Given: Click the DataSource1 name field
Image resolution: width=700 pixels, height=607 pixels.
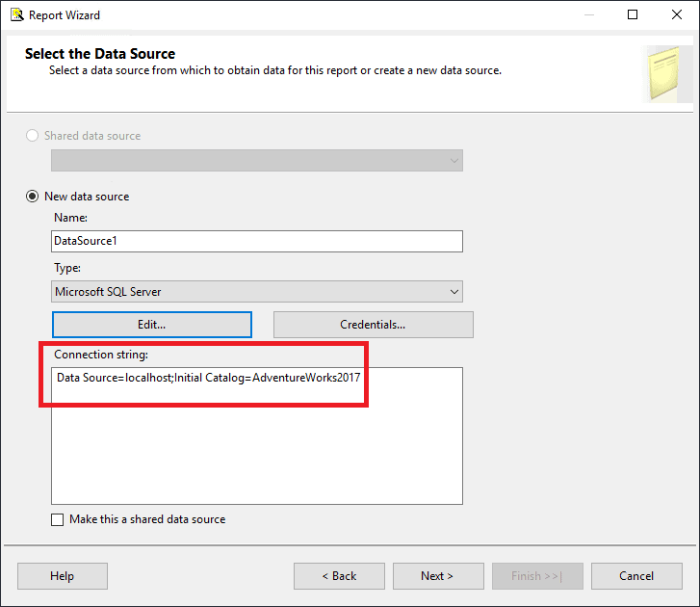Looking at the screenshot, I should (257, 241).
